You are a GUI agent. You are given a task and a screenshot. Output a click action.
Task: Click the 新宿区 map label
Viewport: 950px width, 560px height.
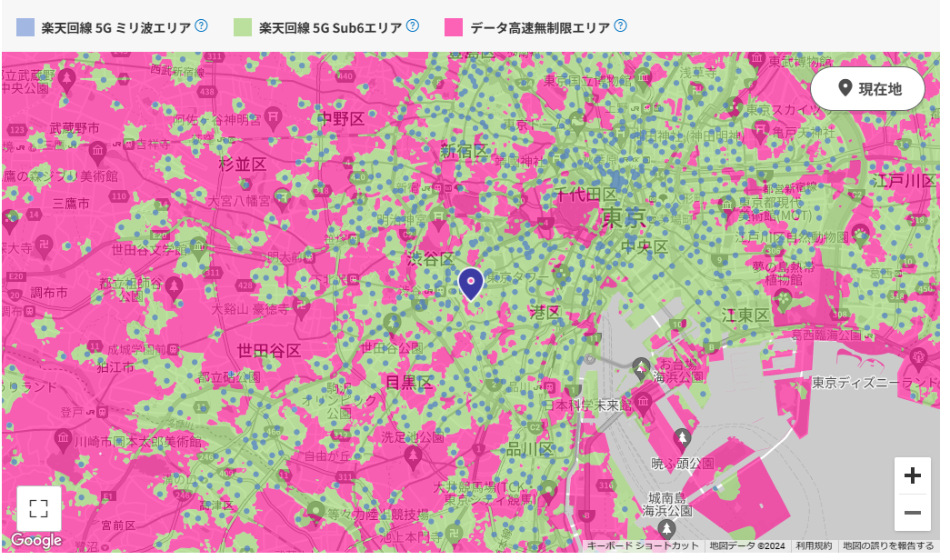coord(465,151)
